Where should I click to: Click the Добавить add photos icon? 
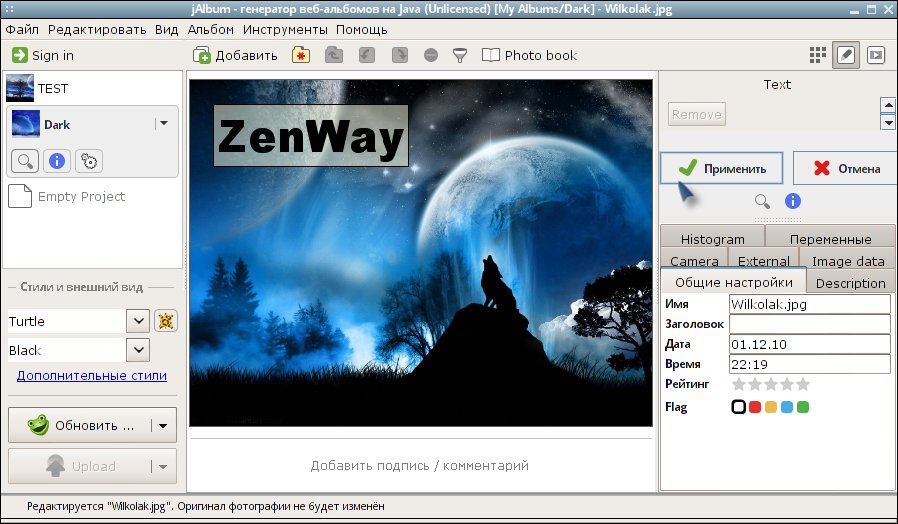202,55
